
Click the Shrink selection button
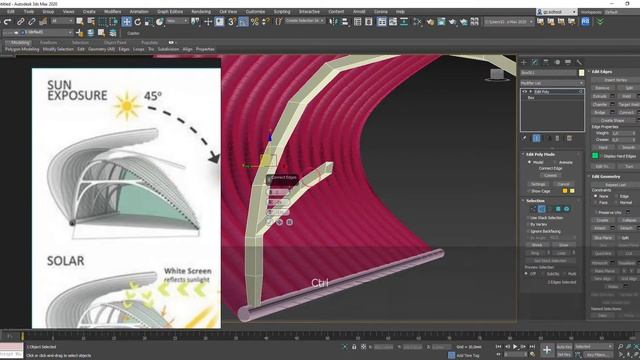(x=537, y=245)
